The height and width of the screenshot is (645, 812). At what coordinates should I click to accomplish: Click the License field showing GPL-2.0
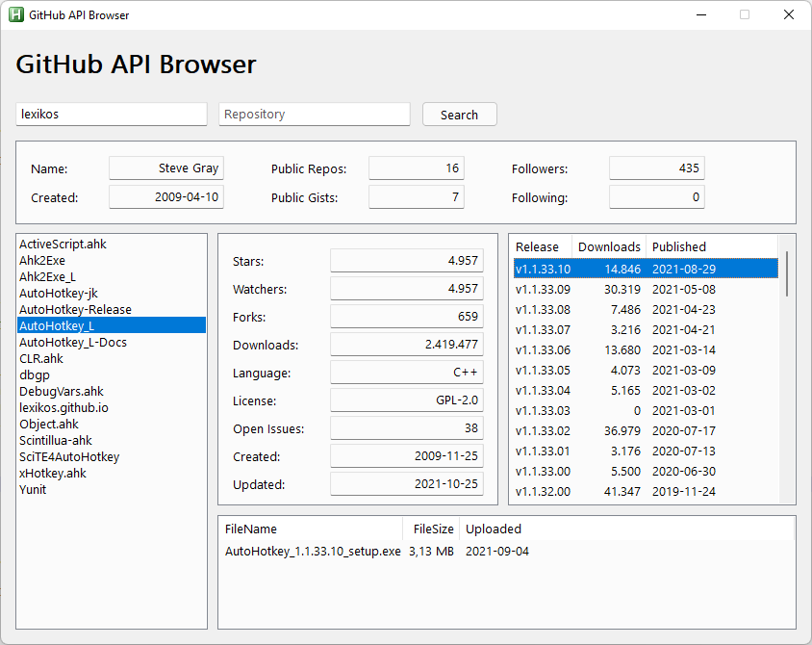point(407,400)
